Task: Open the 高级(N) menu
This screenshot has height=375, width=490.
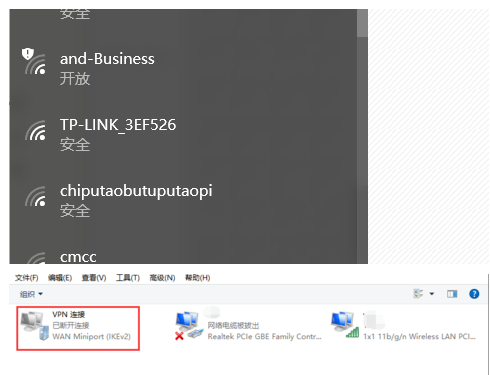Action: 162,278
